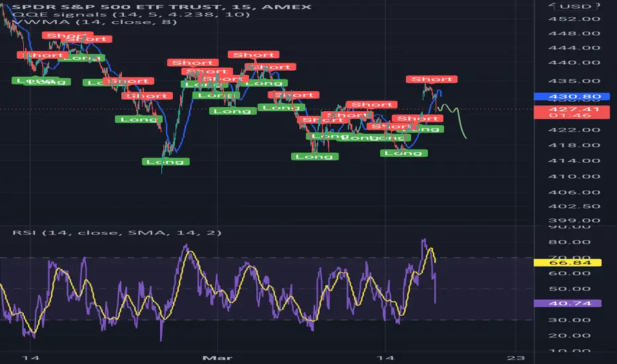Click the 448.00 price axis value
617x364 pixels.
[x=574, y=34]
